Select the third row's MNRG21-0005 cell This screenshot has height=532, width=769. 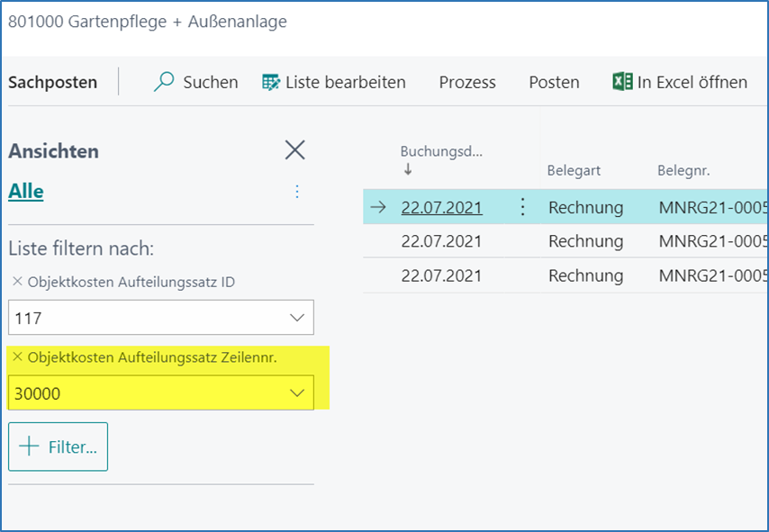coord(712,275)
